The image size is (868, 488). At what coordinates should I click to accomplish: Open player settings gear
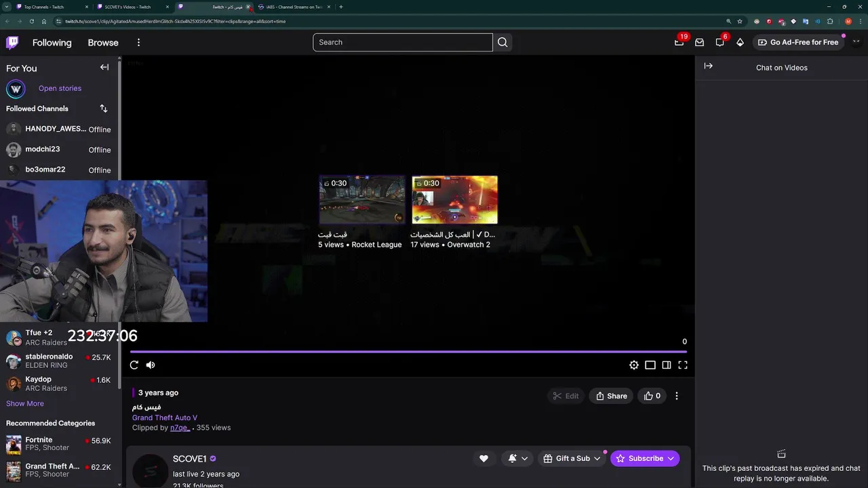633,365
